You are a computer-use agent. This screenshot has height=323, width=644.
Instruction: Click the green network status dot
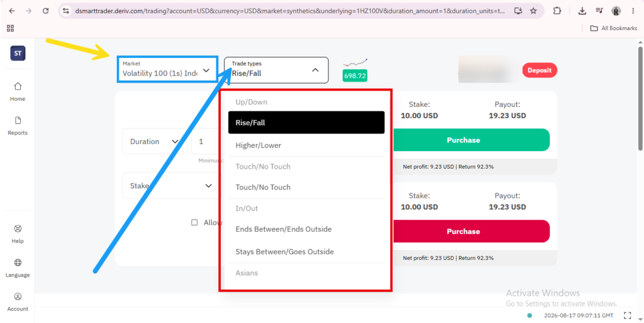[x=530, y=315]
